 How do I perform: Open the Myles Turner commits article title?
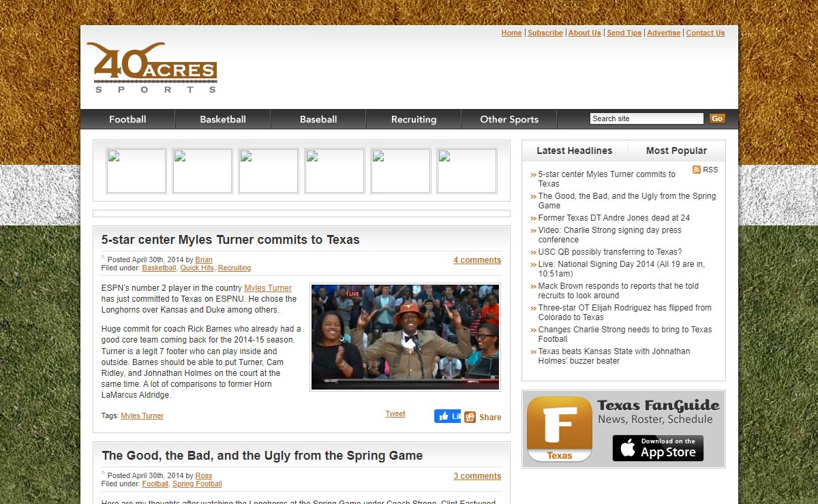230,240
